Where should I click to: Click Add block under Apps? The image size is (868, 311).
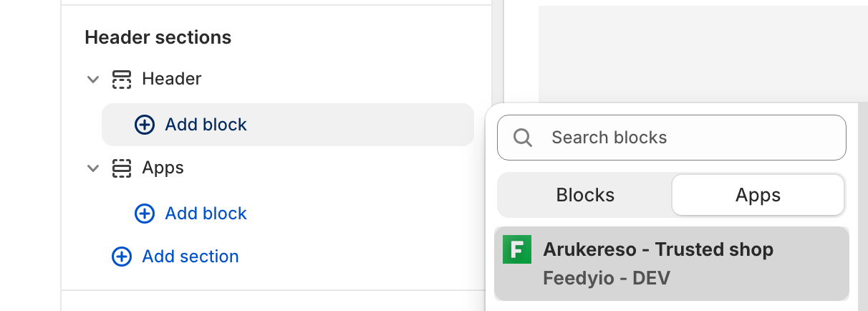point(206,214)
